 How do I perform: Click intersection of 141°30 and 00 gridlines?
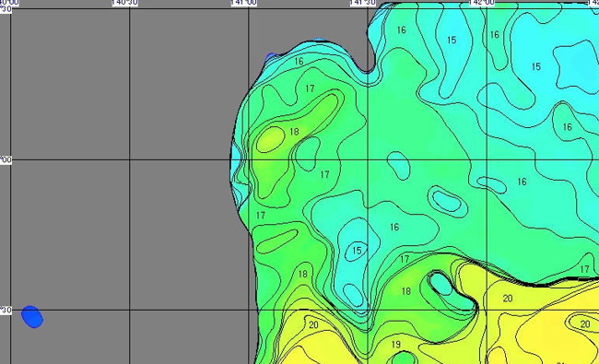pos(368,159)
